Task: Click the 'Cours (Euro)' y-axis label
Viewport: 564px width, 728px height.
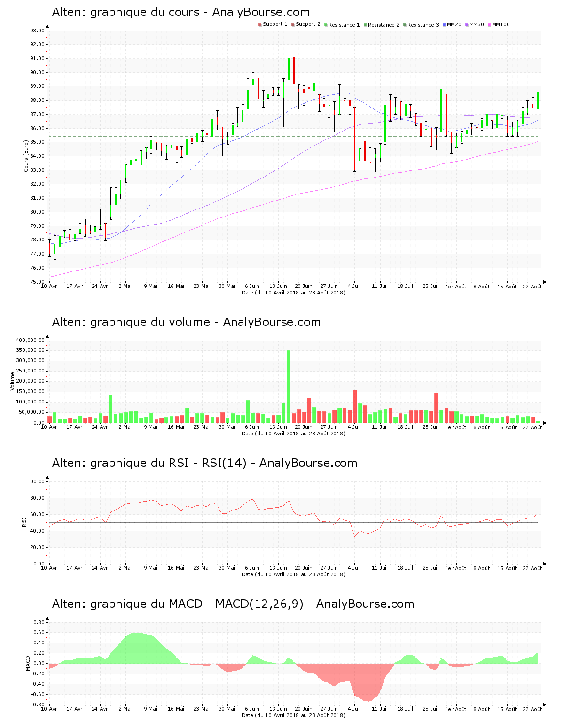Action: 26,156
